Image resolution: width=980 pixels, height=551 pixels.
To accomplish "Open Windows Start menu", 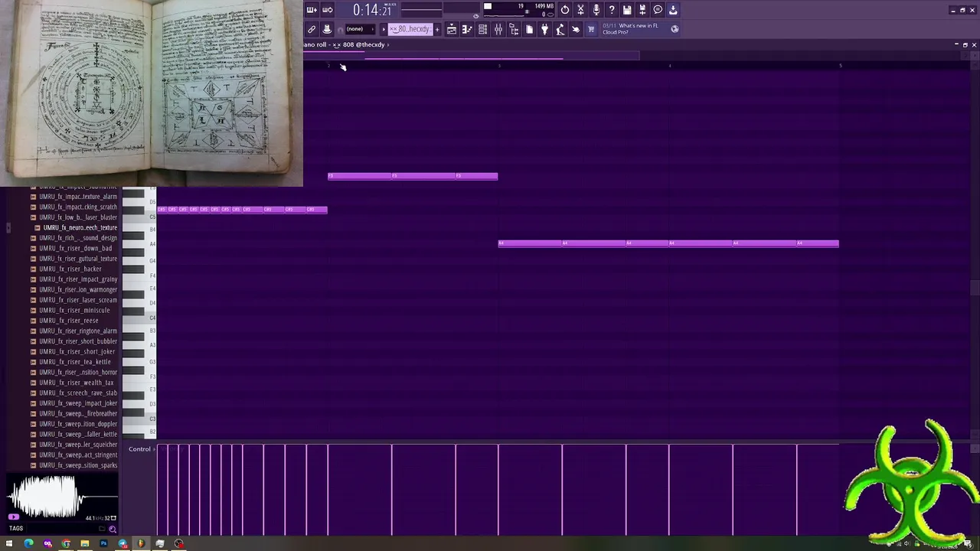I will pos(9,544).
